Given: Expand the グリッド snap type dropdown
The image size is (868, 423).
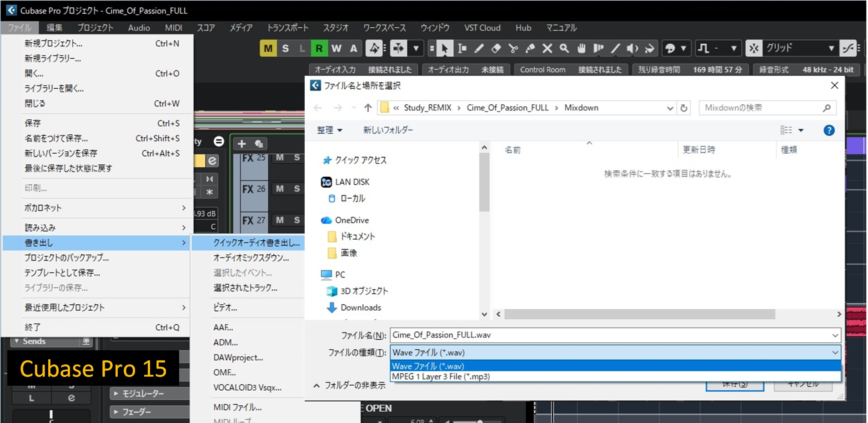Looking at the screenshot, I should [831, 48].
